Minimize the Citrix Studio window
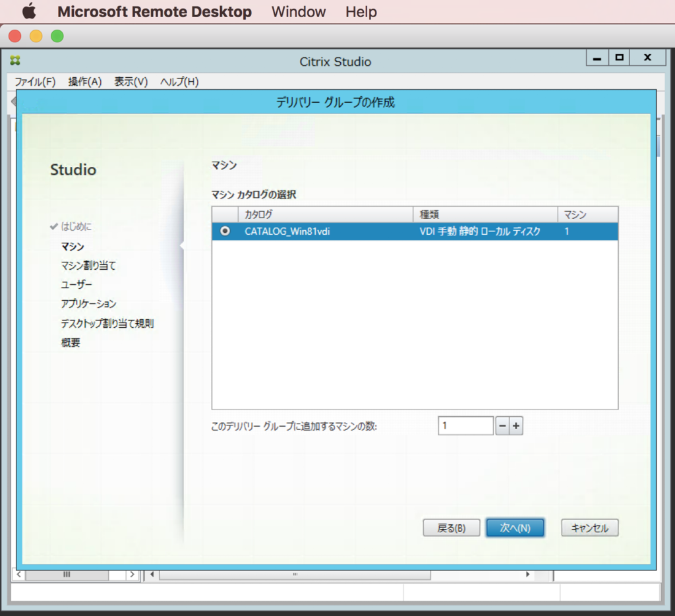Screen dimensions: 675x616 [597, 57]
